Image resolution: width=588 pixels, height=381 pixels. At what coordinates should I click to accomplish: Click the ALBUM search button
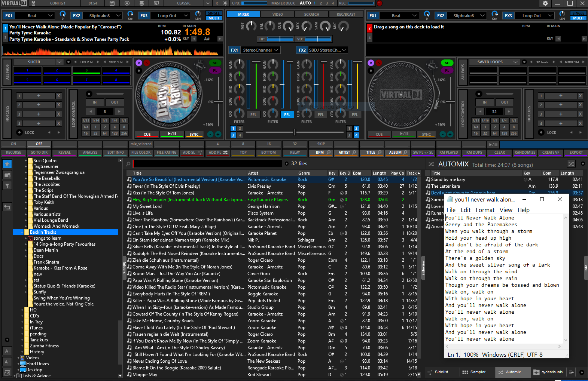398,153
